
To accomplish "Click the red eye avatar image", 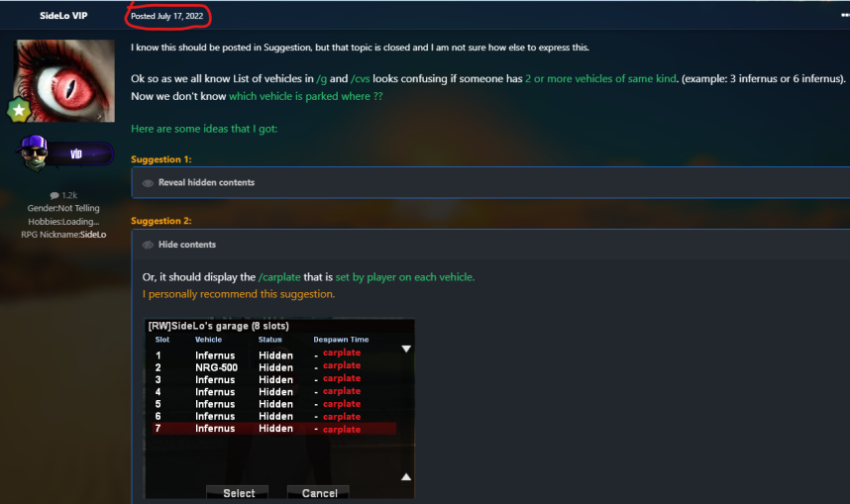I will tap(65, 81).
